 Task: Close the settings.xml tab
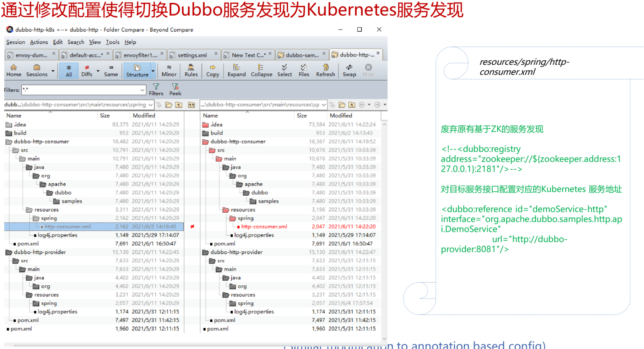tap(216, 54)
